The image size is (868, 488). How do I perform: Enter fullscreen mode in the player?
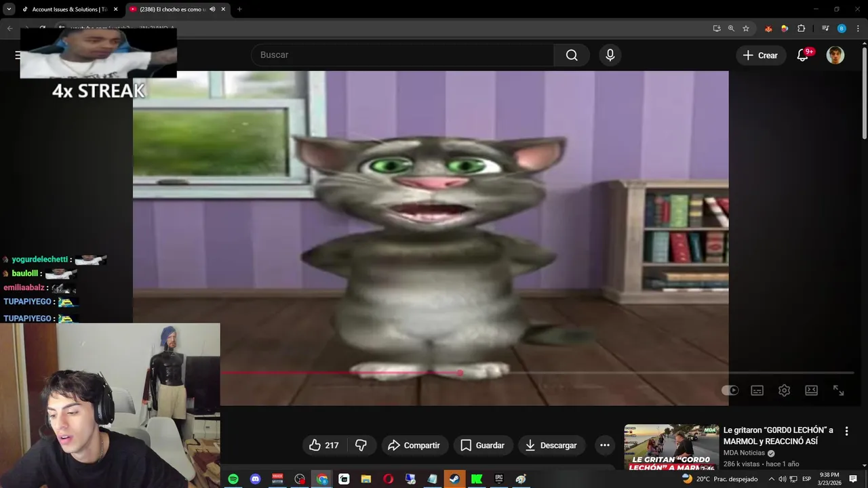pos(839,390)
